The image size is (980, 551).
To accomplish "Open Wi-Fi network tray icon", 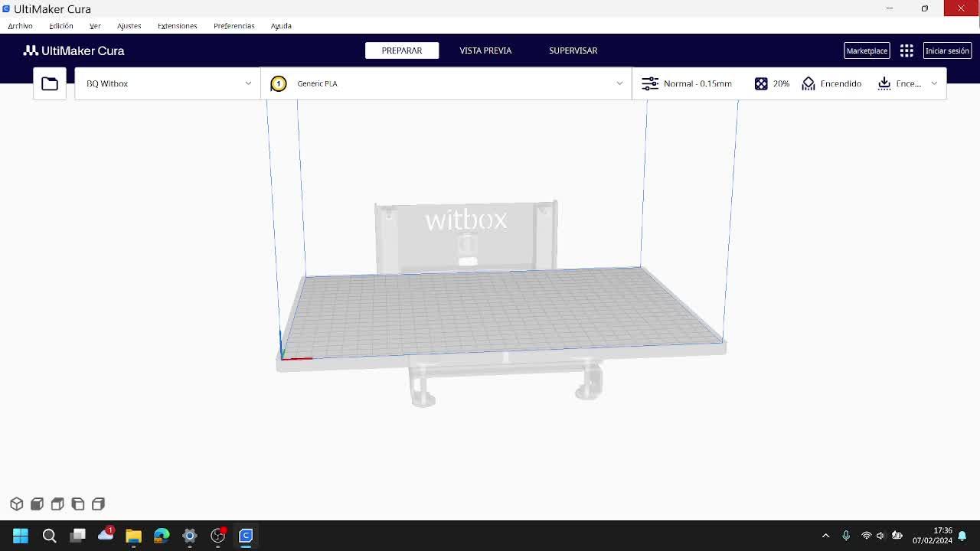I will click(867, 536).
